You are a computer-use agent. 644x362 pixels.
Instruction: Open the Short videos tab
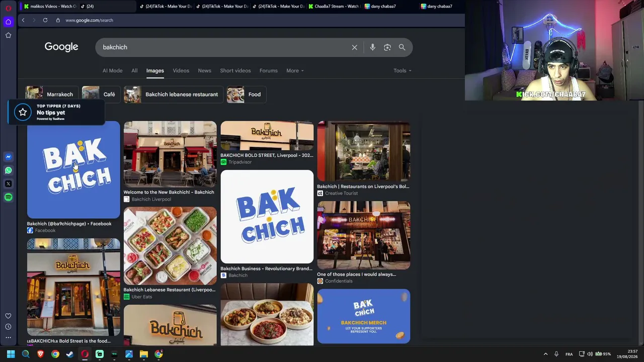click(235, 71)
